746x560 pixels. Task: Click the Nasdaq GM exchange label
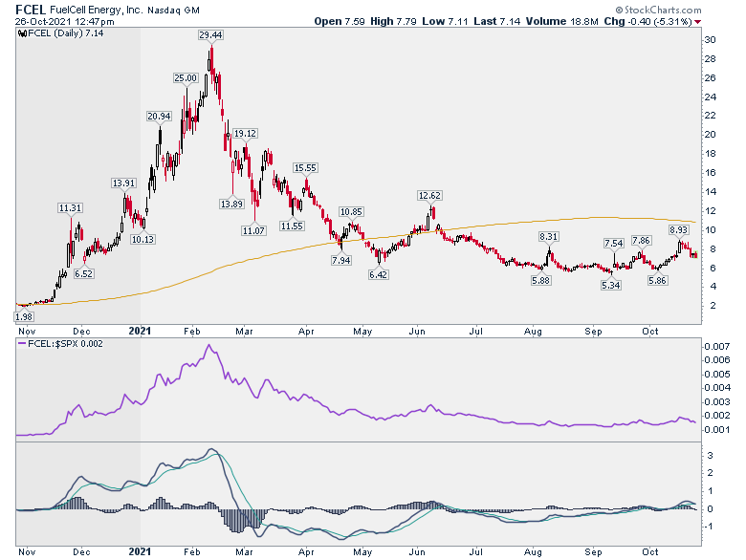tap(174, 10)
